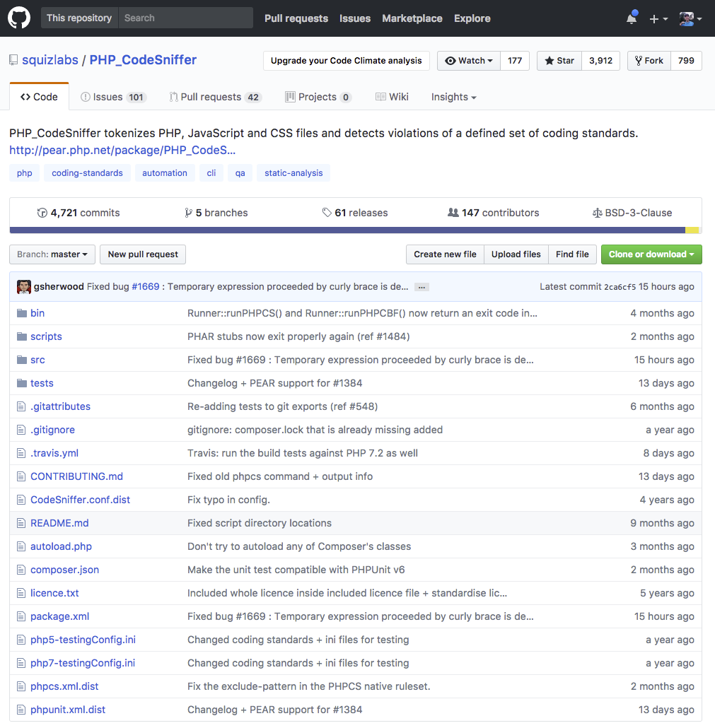Open the pear.php.net package link

click(x=122, y=151)
